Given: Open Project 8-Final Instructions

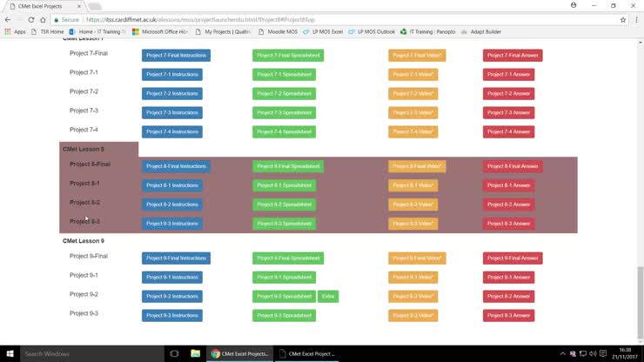Looking at the screenshot, I should 176,166.
